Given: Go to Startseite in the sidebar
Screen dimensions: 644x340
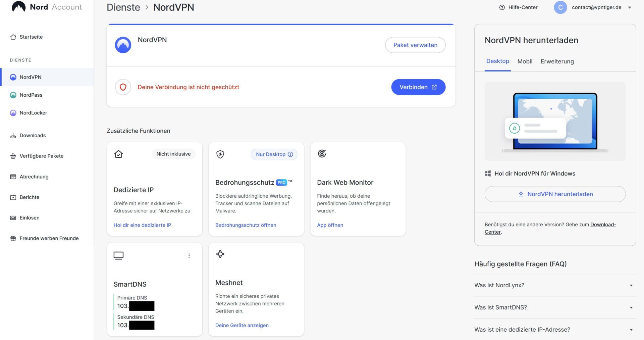Looking at the screenshot, I should (47, 37).
